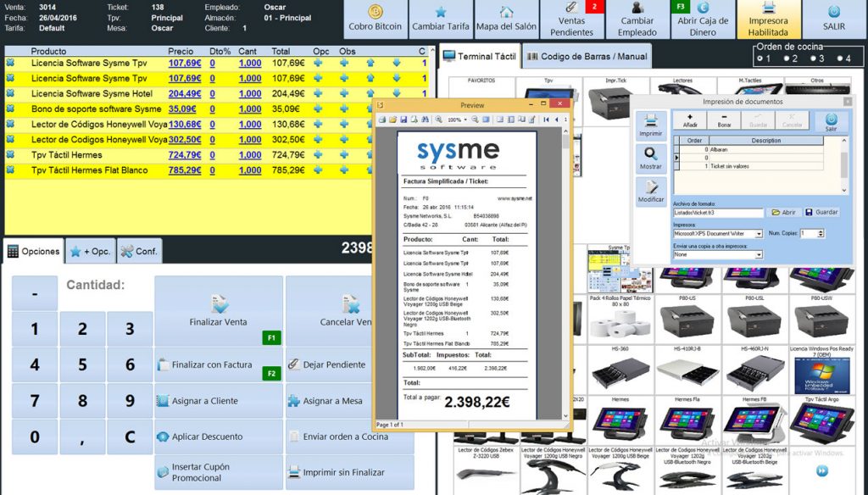
Task: Click zoom out magnifier in Preview toolbar
Action: [x=475, y=120]
